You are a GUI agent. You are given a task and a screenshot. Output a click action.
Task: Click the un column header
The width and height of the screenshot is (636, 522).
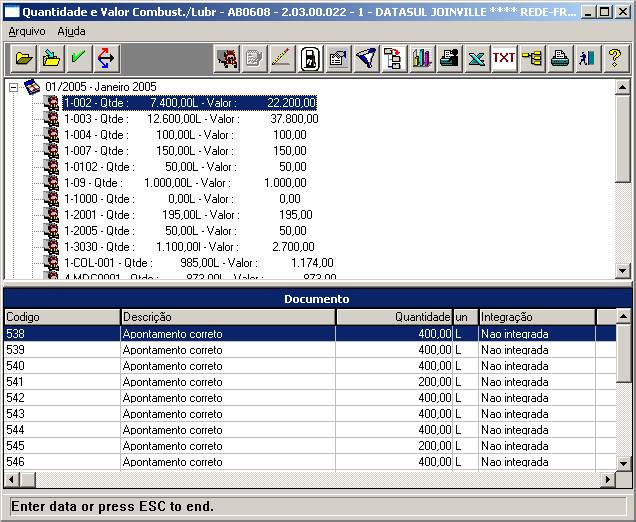click(466, 317)
